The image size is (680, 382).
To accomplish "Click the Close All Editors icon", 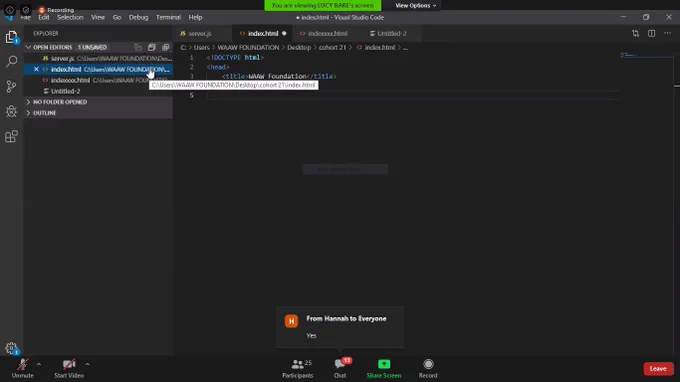I will pos(166,47).
